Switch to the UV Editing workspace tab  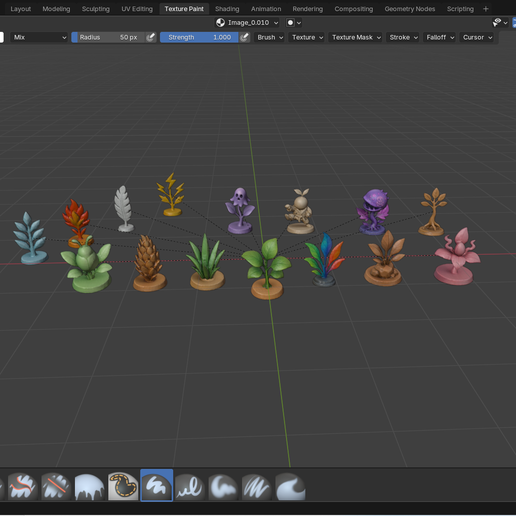pyautogui.click(x=137, y=9)
